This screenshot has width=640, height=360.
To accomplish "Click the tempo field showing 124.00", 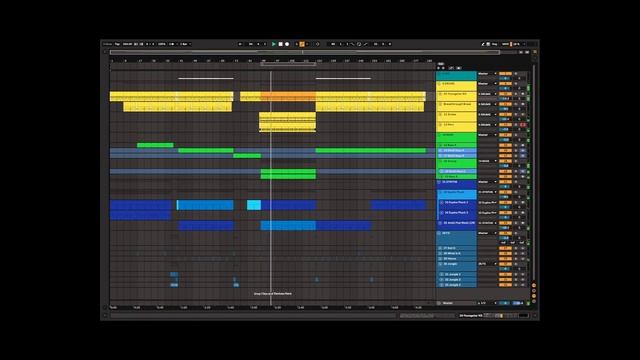I will (127, 44).
